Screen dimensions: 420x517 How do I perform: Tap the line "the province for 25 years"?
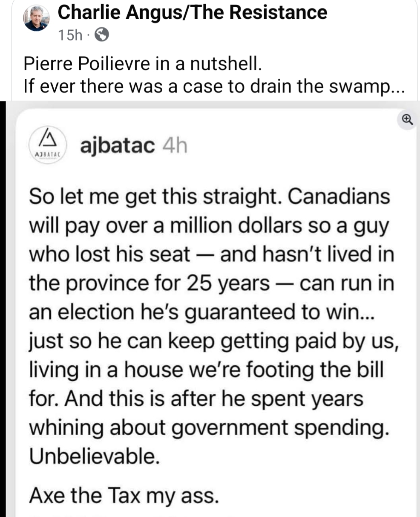pos(211,283)
